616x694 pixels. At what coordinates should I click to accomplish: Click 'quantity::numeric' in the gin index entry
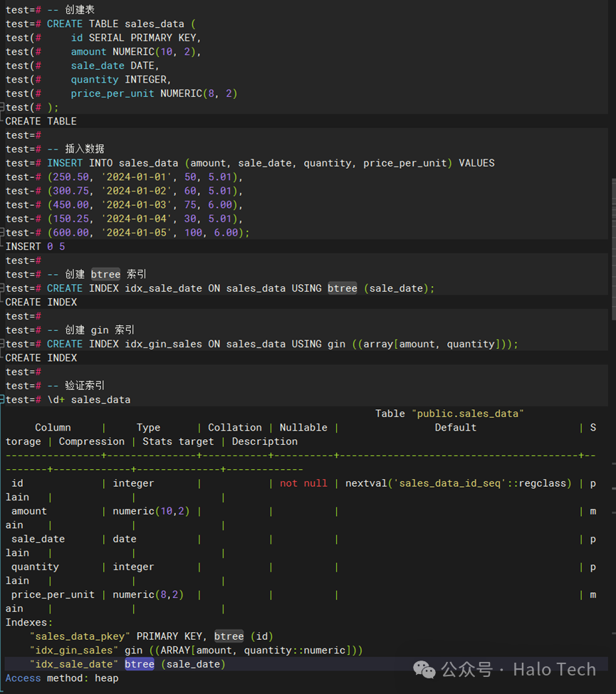295,650
